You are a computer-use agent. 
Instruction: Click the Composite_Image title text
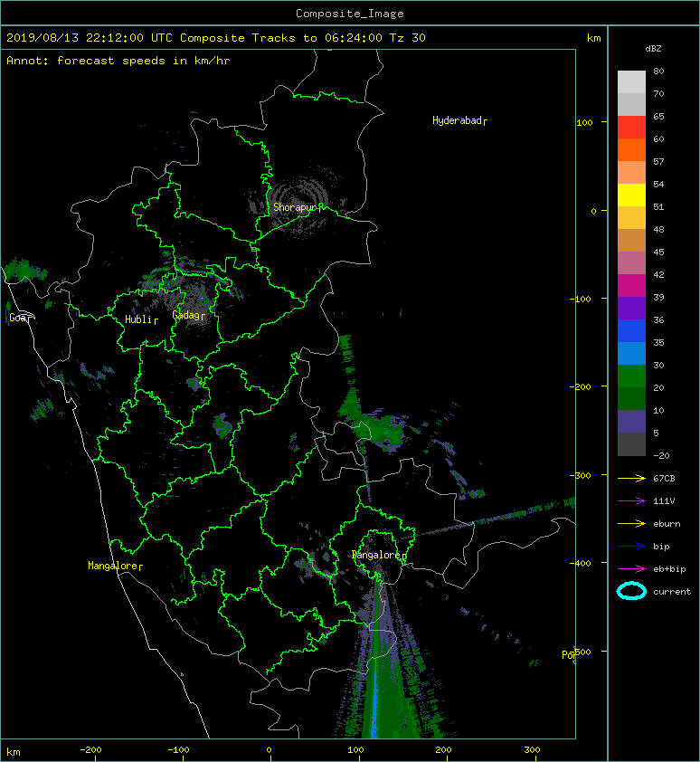(350, 14)
